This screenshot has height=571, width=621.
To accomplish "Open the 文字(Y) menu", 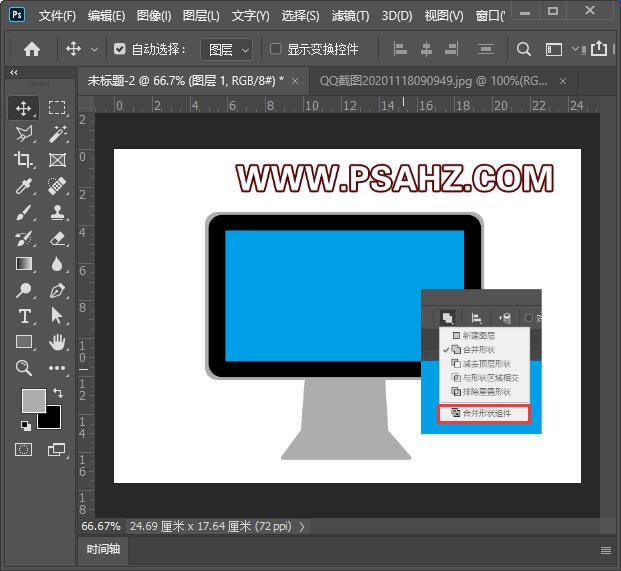I will pos(250,16).
